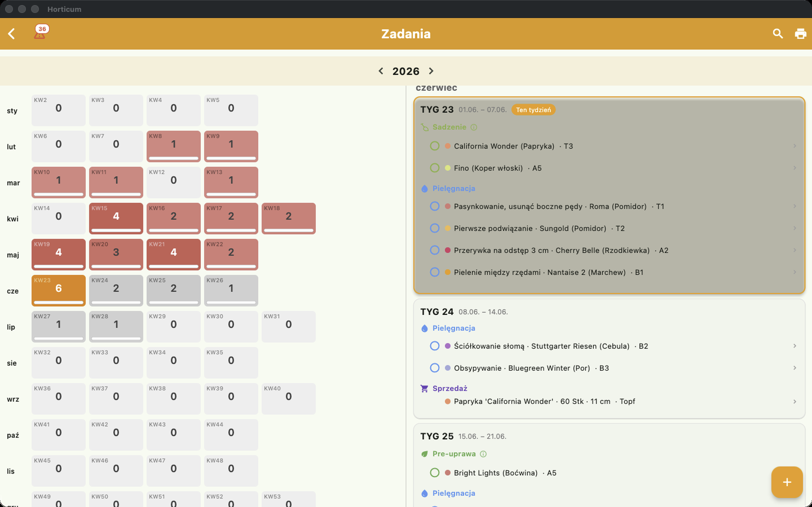Mark California Wonder (Papryka) task done
Viewport: 812px width, 507px height.
(434, 146)
